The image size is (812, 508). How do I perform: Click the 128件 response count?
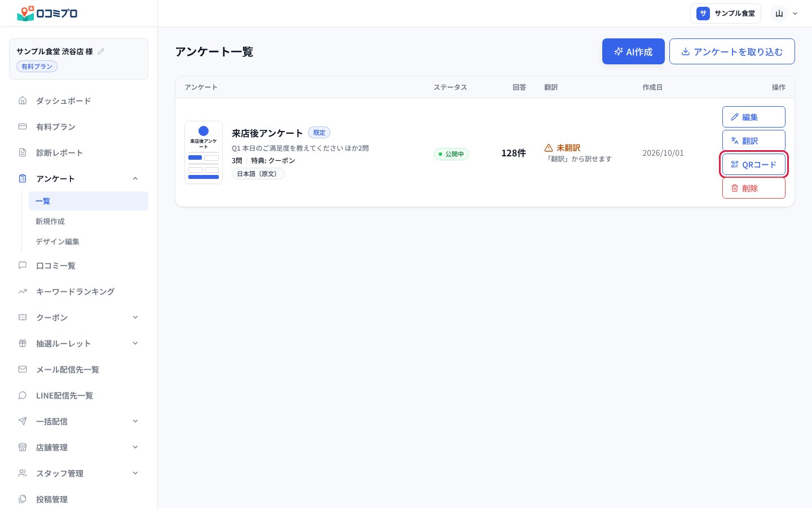(514, 153)
